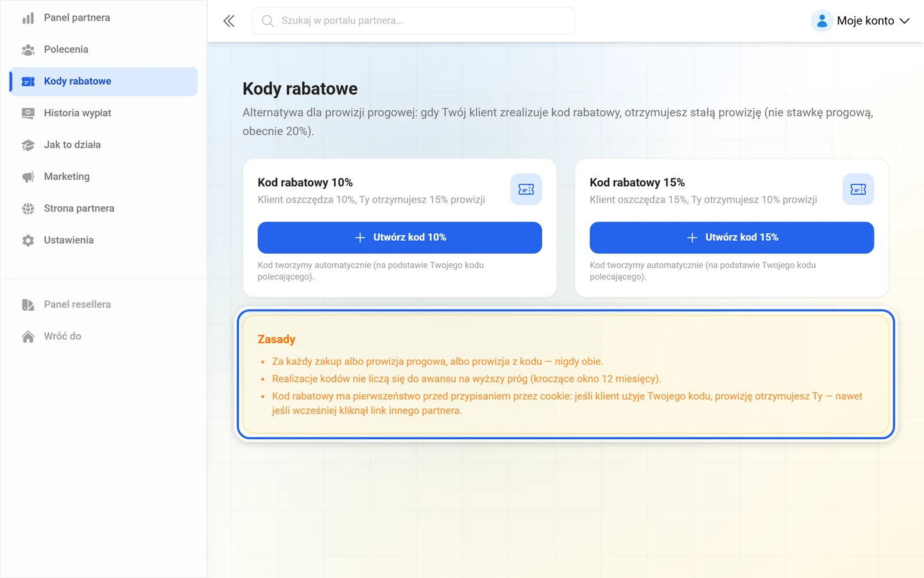Click the Ustawienia gear icon
The width and height of the screenshot is (924, 578).
click(28, 240)
